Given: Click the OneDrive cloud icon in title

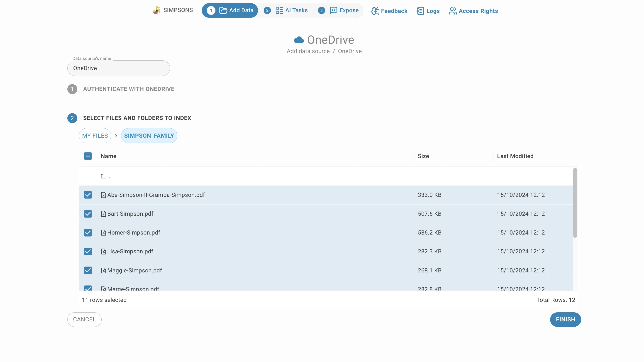Looking at the screenshot, I should tap(299, 40).
